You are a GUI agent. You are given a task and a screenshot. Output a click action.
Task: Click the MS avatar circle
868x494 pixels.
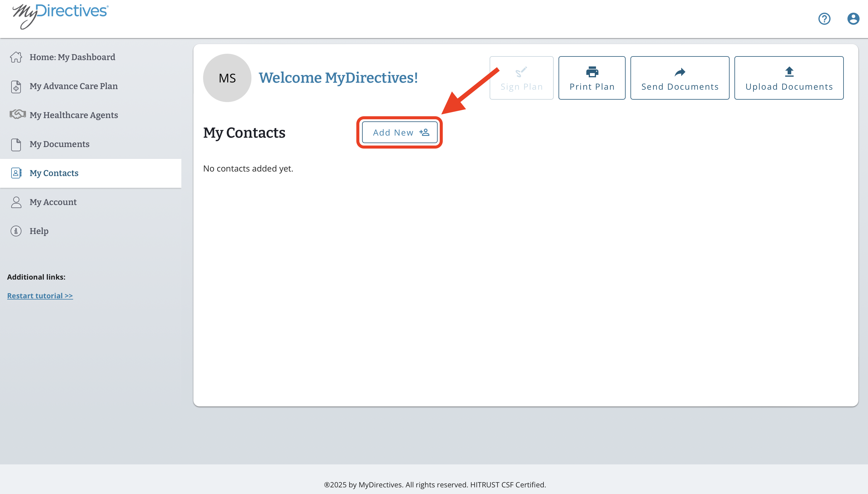[227, 78]
